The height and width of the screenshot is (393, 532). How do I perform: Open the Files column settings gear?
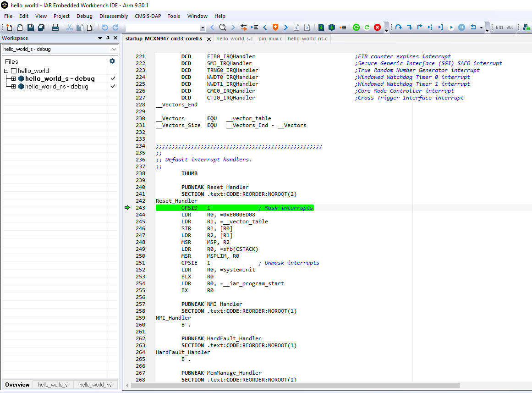(112, 61)
